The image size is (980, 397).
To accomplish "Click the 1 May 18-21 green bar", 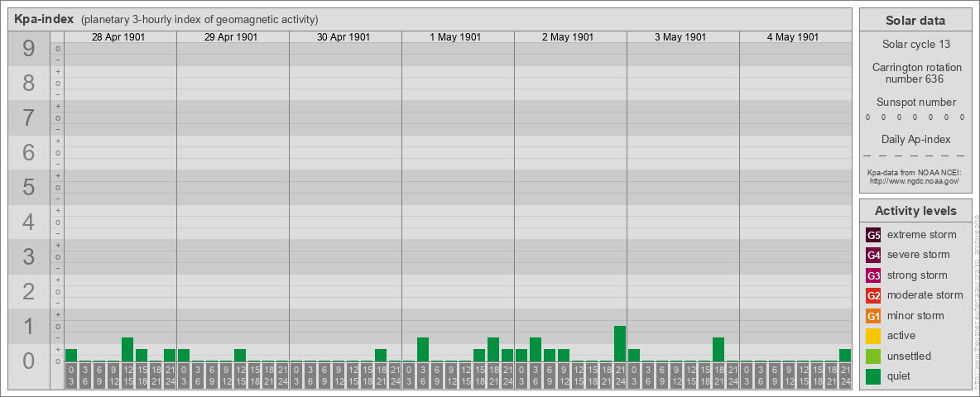I will pyautogui.click(x=493, y=350).
